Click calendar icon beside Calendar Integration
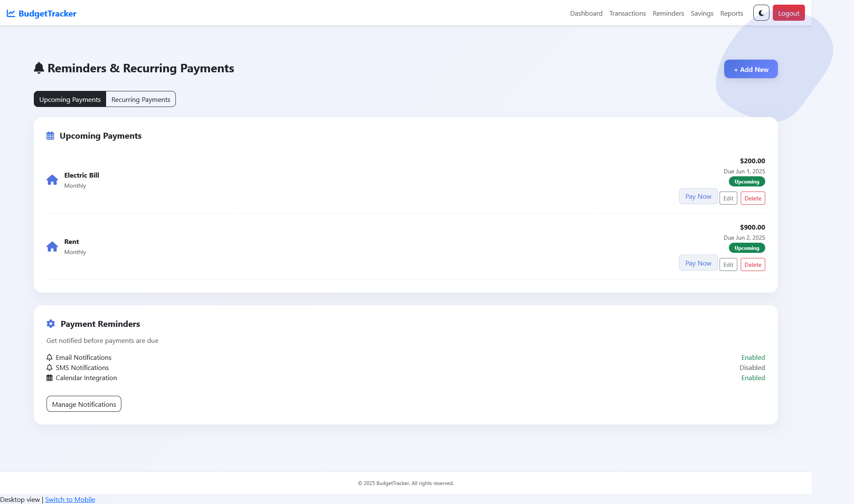The image size is (854, 504). tap(49, 378)
